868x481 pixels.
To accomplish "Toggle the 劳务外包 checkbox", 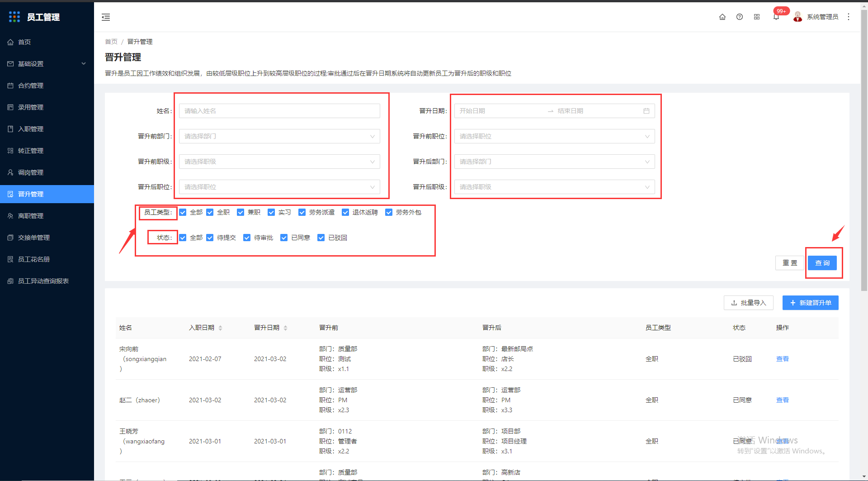I will (x=389, y=212).
